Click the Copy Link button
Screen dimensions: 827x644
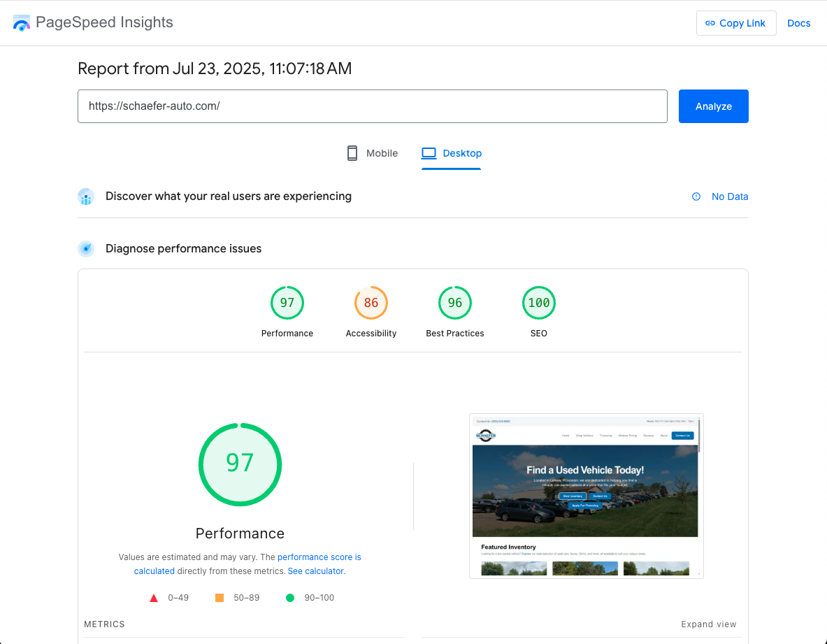pyautogui.click(x=735, y=23)
